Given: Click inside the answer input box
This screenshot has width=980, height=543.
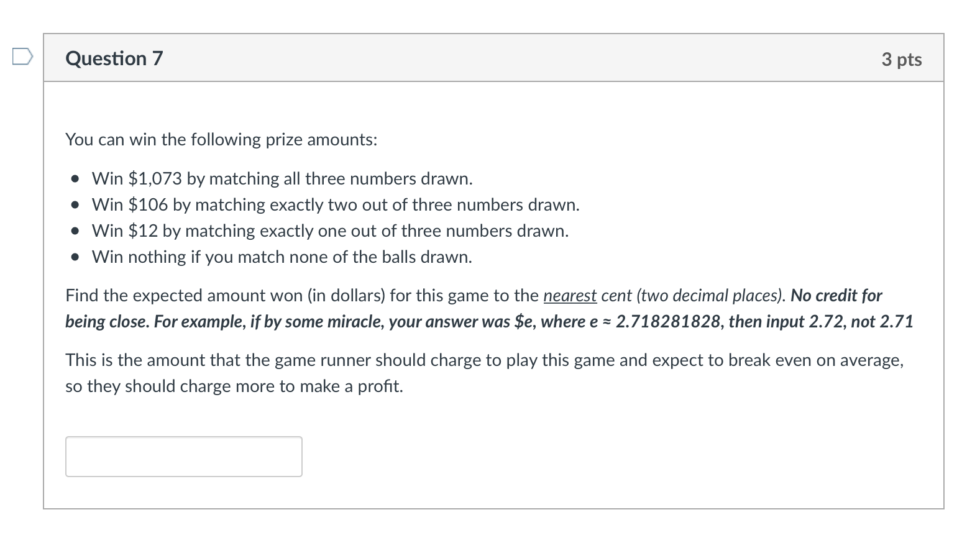Looking at the screenshot, I should [183, 457].
